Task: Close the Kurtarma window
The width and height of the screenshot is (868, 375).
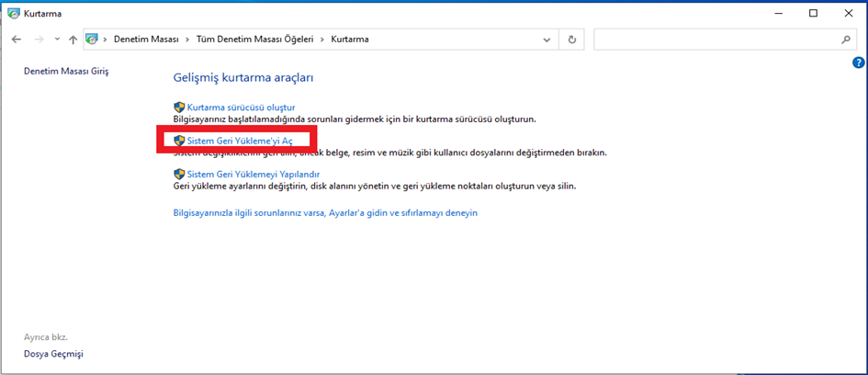Action: click(849, 14)
